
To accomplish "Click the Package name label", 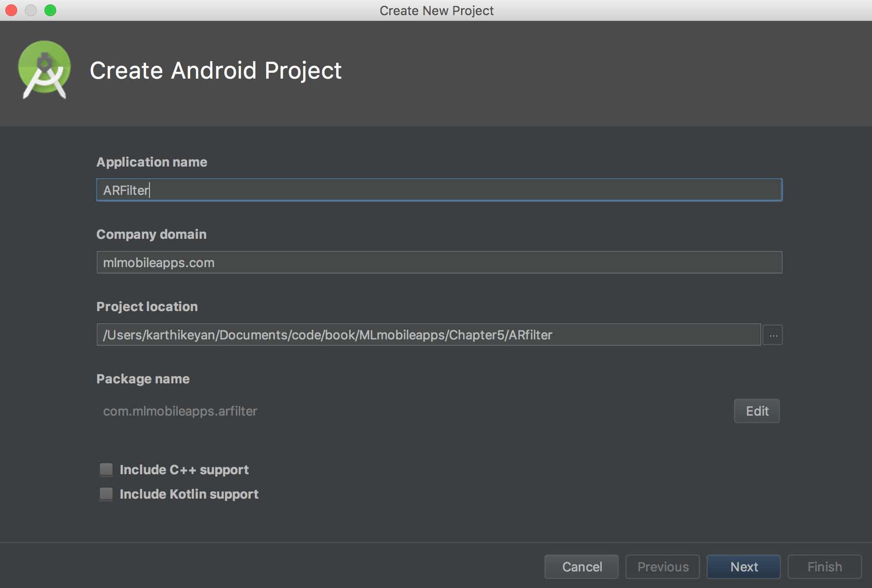I will coord(143,379).
